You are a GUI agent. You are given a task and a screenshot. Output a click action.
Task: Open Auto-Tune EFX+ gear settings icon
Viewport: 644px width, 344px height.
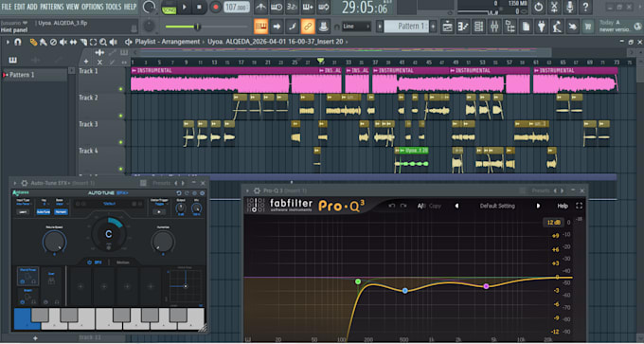[25, 183]
